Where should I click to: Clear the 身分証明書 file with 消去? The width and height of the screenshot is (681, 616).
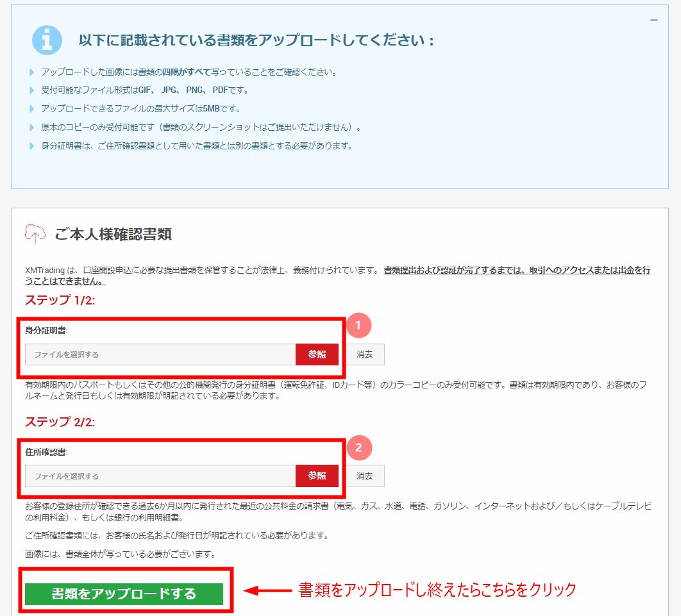point(365,354)
